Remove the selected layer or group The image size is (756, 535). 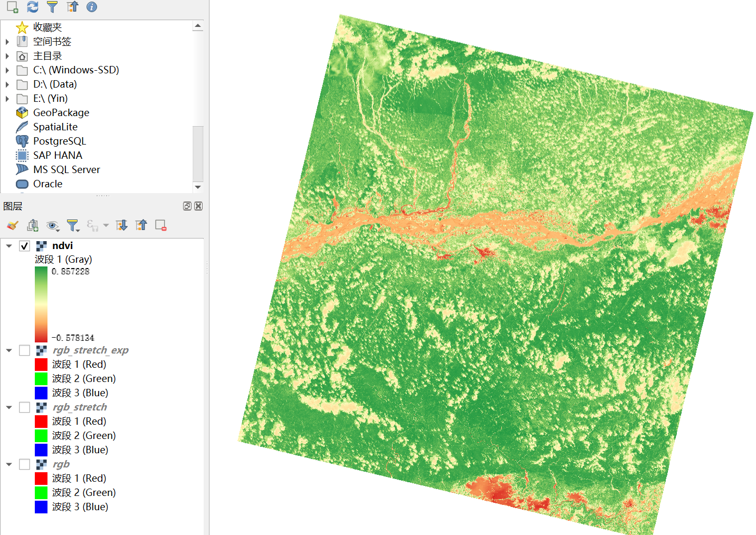click(x=161, y=225)
